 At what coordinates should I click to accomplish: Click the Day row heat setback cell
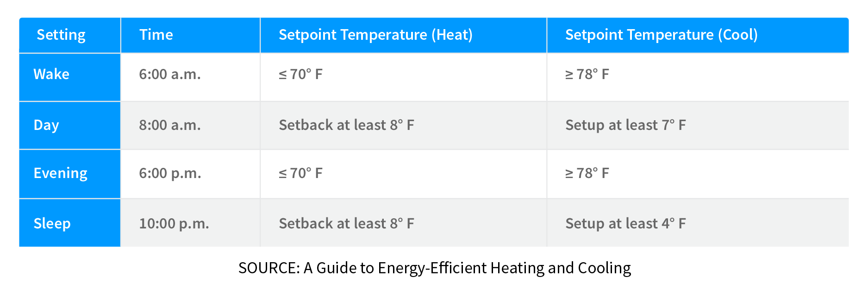pyautogui.click(x=346, y=125)
